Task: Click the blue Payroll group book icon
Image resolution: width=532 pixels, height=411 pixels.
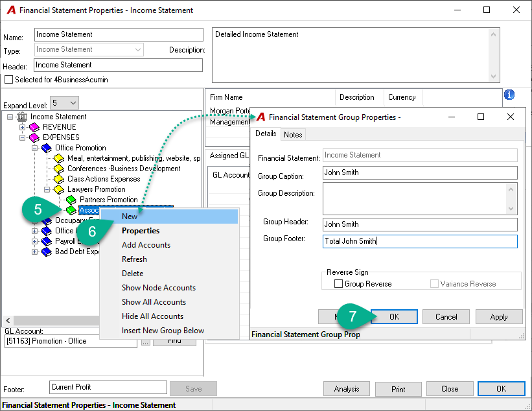Action: pos(47,241)
